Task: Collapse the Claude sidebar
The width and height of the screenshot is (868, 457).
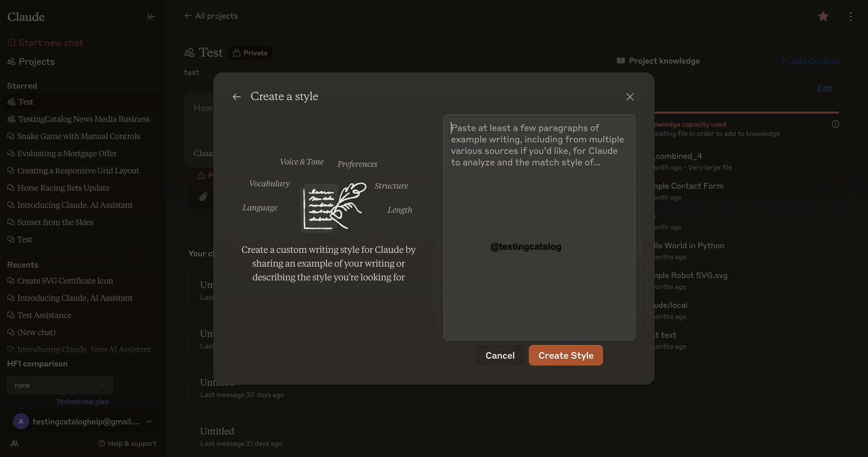Action: coord(151,16)
